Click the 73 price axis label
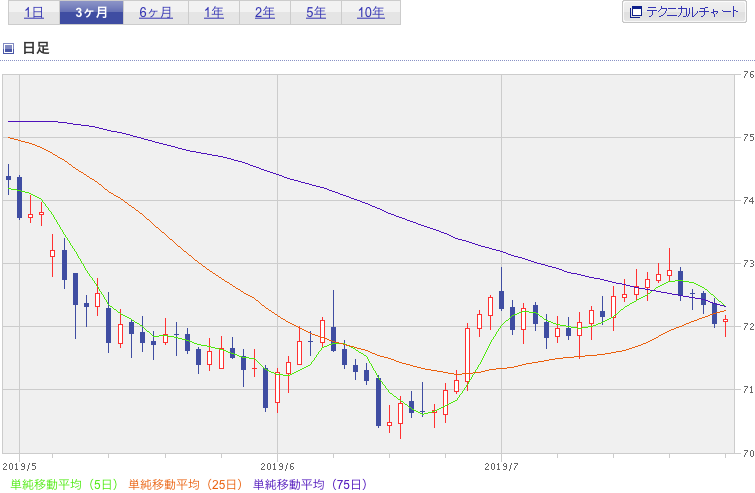Image resolution: width=755 pixels, height=493 pixels. point(748,264)
